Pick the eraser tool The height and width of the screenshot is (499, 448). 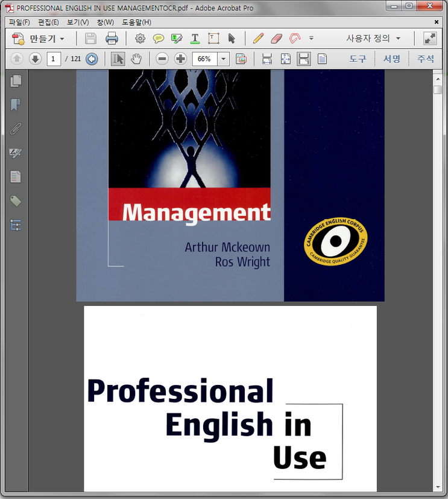[x=276, y=39]
